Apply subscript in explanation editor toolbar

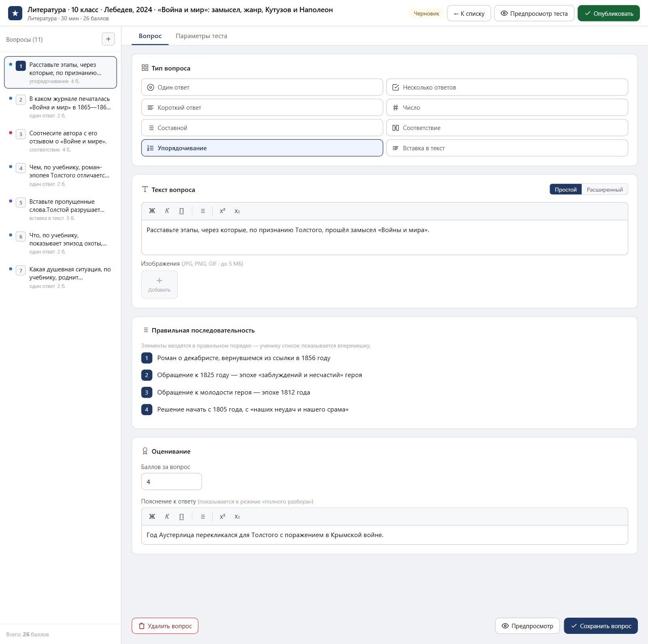coord(237,516)
